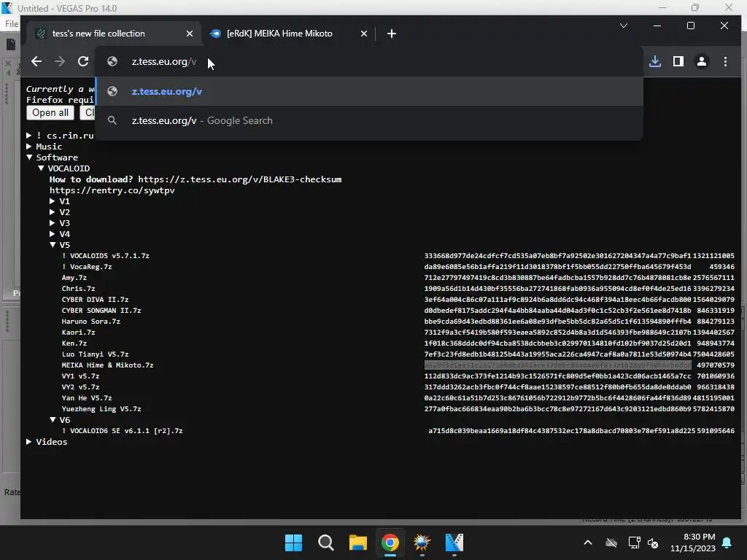Select CYBER DIVA II.7z file
The image size is (747, 560).
96,300
